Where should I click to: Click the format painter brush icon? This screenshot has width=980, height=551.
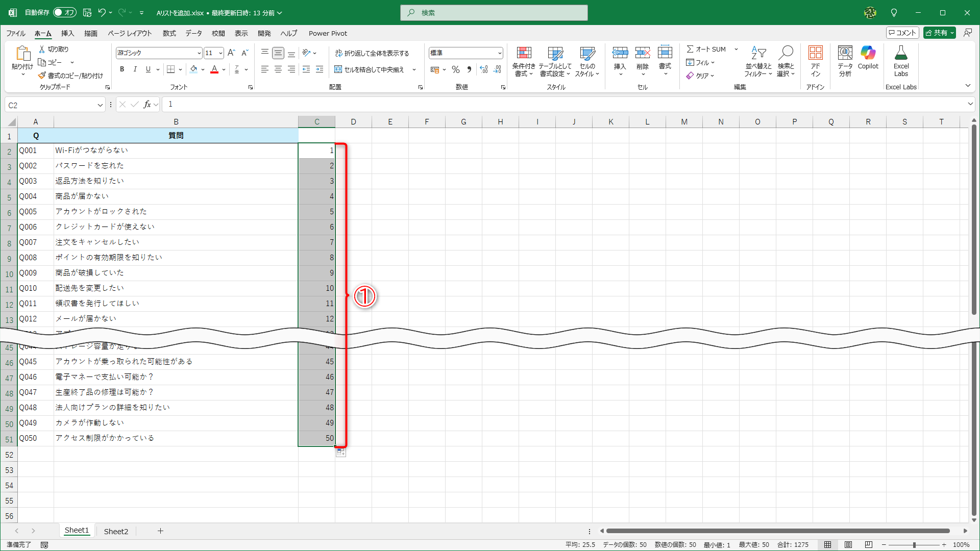click(42, 76)
